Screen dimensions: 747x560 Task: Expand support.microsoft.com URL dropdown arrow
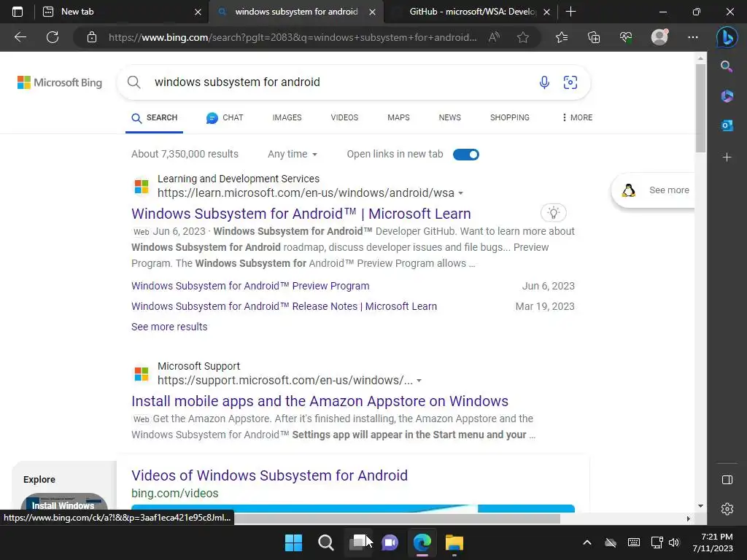(419, 381)
